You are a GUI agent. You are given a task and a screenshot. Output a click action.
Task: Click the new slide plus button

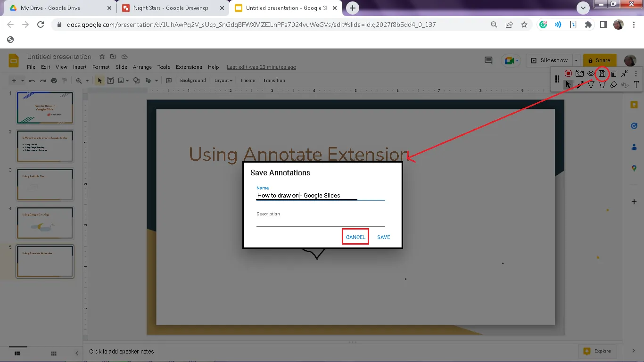tap(14, 81)
